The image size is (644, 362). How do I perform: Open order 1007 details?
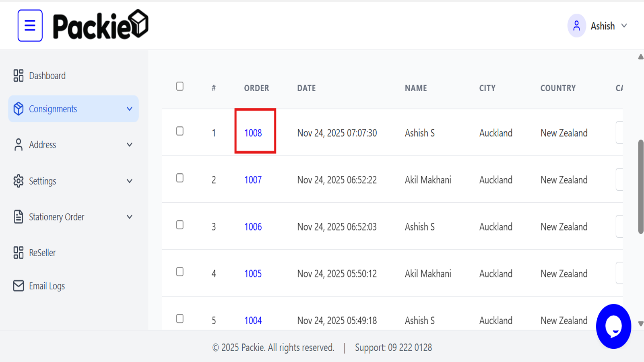[x=253, y=180]
